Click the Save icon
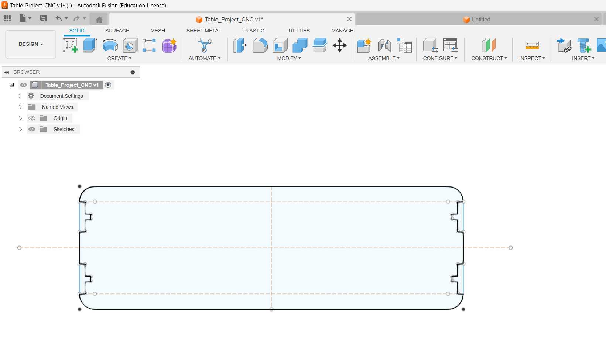 pos(43,18)
